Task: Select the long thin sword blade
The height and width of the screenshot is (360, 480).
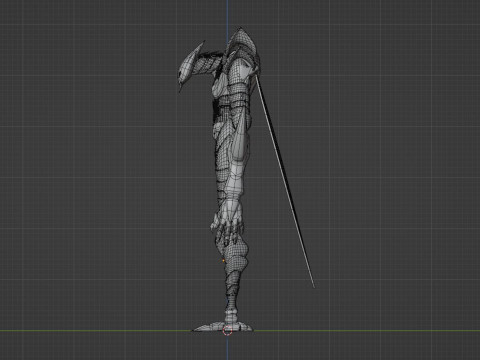Action: 284,181
